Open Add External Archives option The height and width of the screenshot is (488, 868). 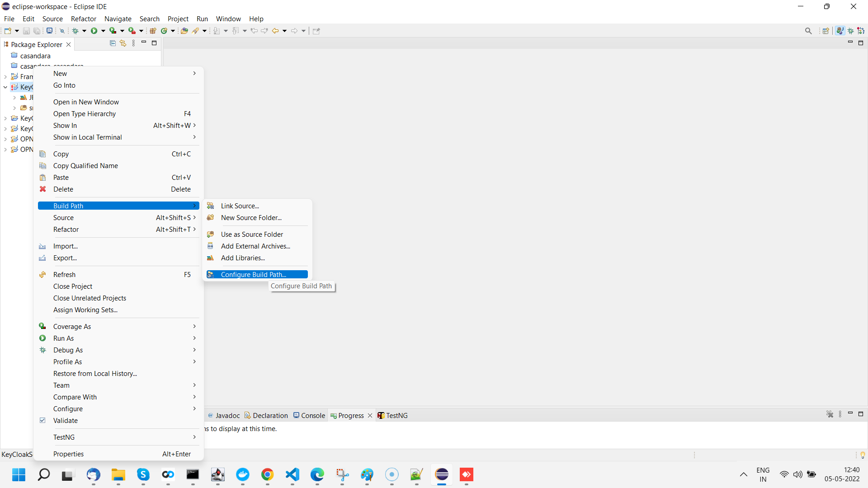click(x=255, y=245)
